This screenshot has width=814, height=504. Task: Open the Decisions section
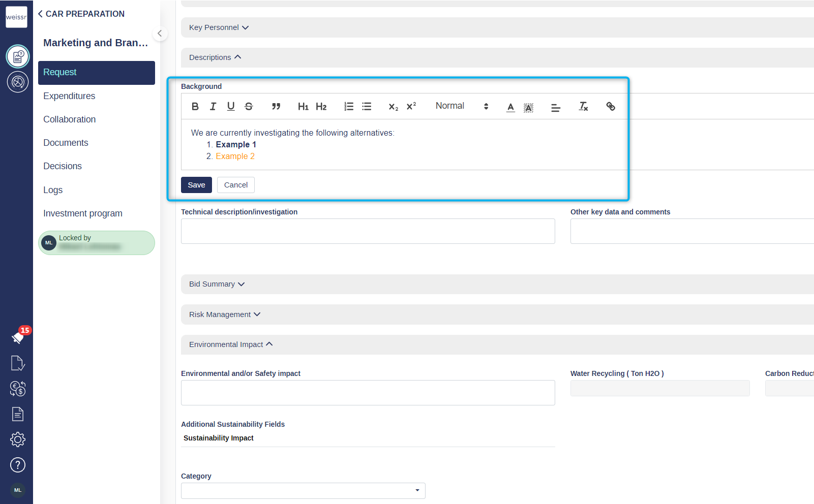tap(63, 166)
